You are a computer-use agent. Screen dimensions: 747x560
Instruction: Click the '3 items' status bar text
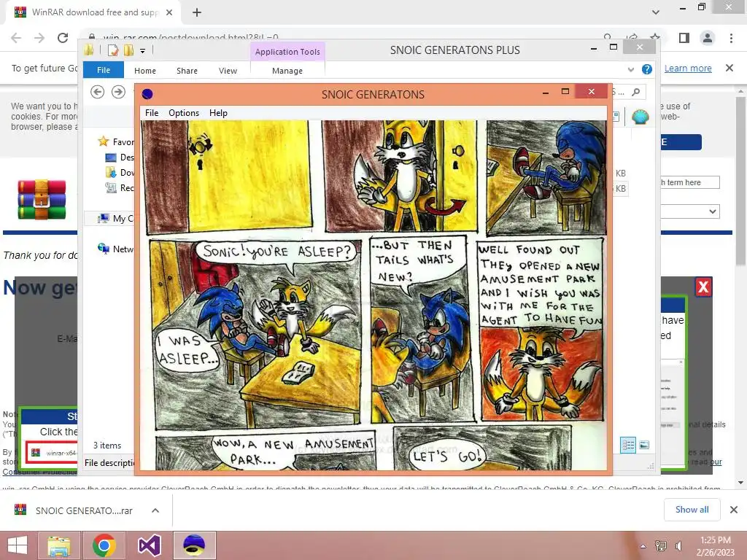pyautogui.click(x=107, y=446)
